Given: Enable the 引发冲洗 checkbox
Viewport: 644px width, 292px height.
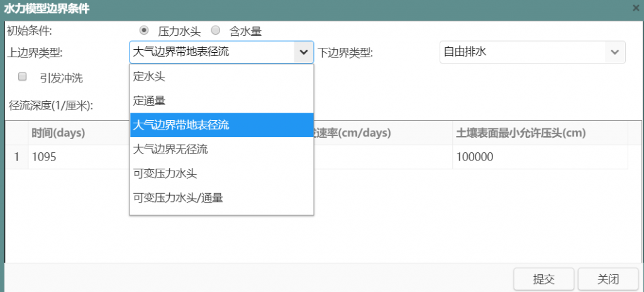Looking at the screenshot, I should tap(23, 77).
